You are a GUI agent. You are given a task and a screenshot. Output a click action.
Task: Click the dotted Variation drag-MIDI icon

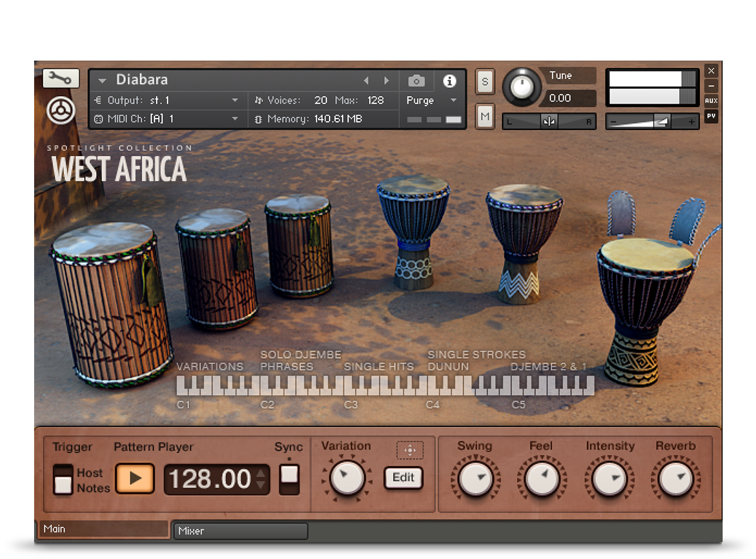pyautogui.click(x=410, y=450)
